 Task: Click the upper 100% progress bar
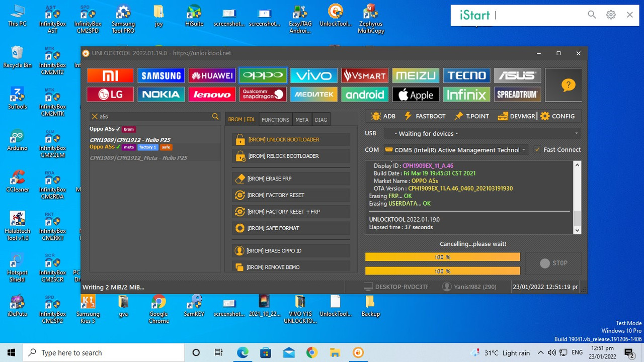tap(442, 257)
